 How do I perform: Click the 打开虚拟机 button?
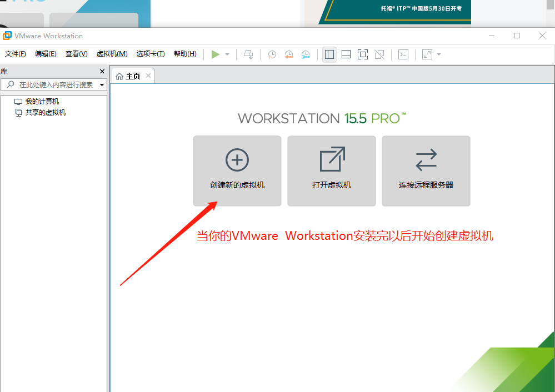332,171
